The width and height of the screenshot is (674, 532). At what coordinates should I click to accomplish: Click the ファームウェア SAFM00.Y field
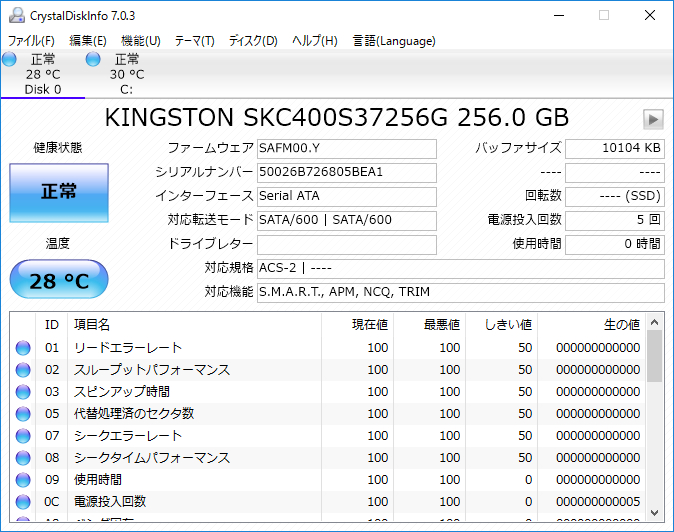click(346, 149)
